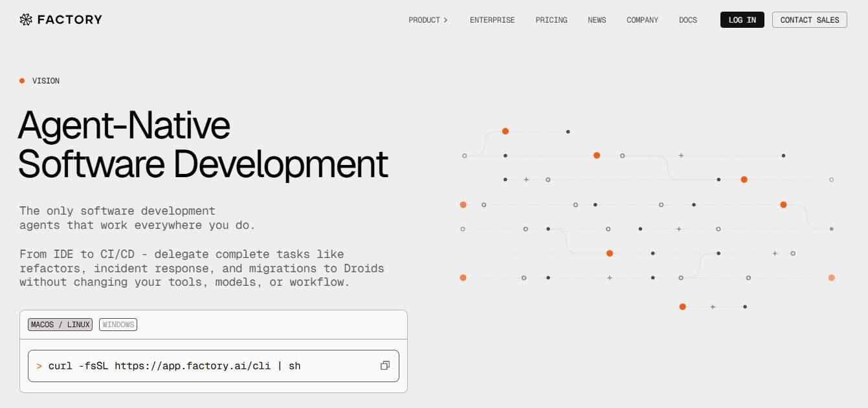Click the bottommost orange dot in the diagram
This screenshot has height=408, width=868.
[682, 306]
